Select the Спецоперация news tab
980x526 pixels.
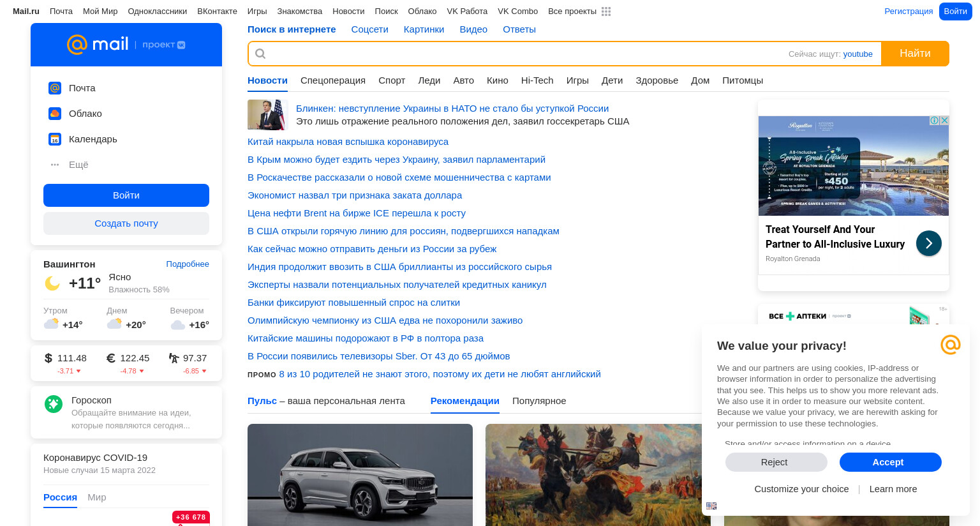point(333,80)
